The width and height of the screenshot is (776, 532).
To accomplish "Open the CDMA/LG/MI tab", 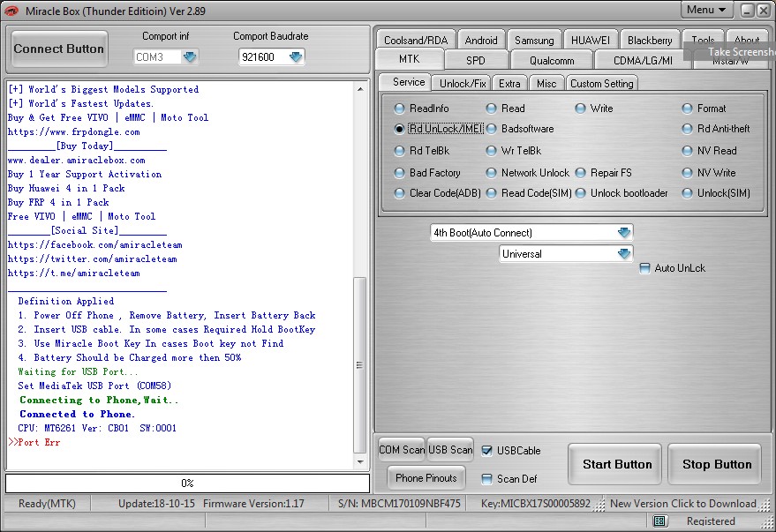I will pyautogui.click(x=643, y=60).
